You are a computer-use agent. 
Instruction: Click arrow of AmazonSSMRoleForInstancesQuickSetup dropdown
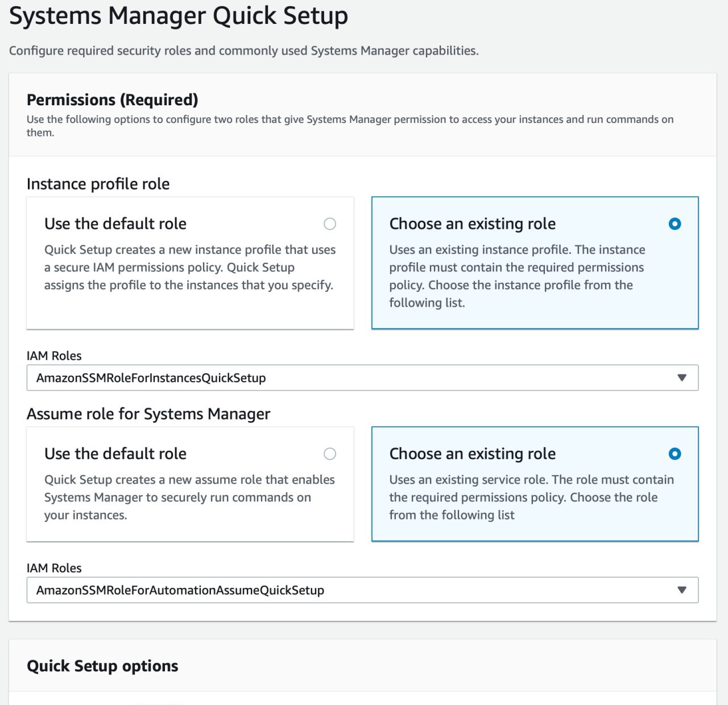pos(682,378)
